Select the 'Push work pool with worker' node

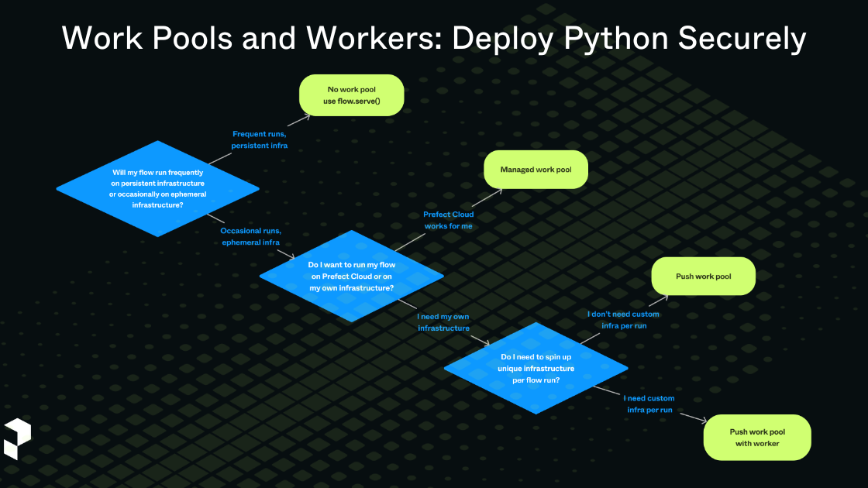click(x=757, y=437)
